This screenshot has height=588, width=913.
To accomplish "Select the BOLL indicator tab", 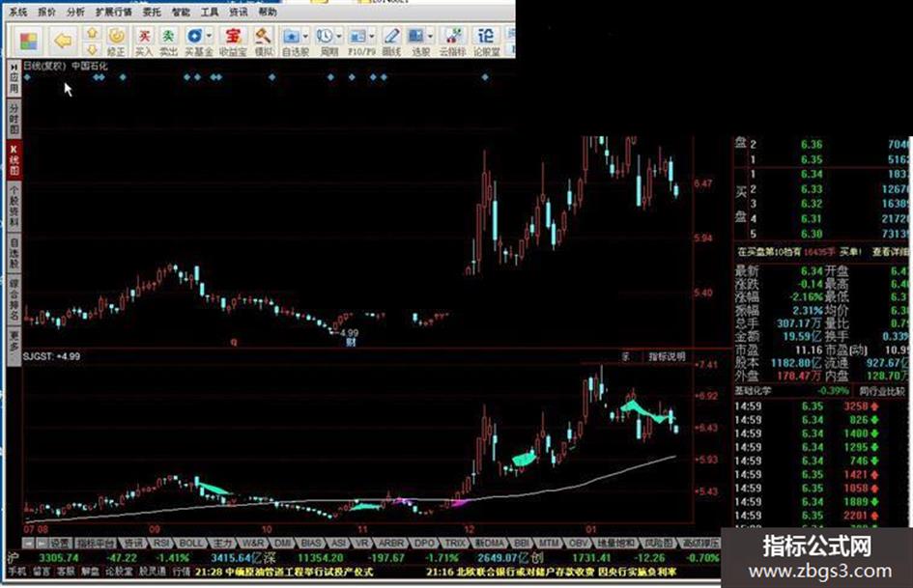I will pyautogui.click(x=190, y=544).
